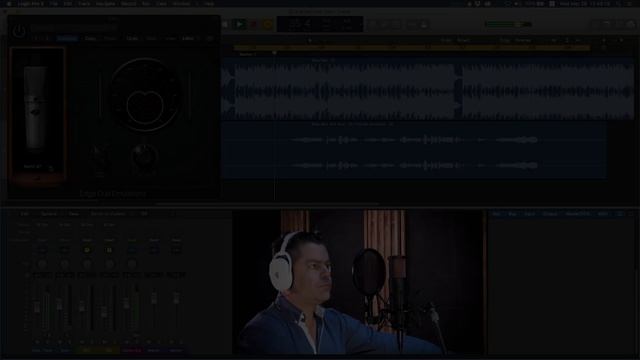Open the mixer Edit menu

pyautogui.click(x=24, y=213)
